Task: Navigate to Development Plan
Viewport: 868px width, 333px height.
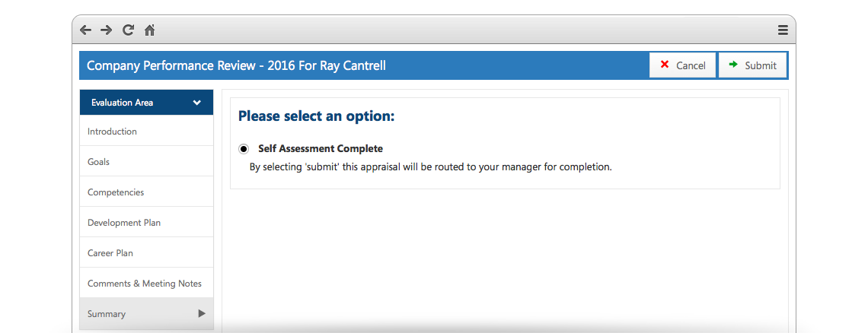Action: (124, 223)
